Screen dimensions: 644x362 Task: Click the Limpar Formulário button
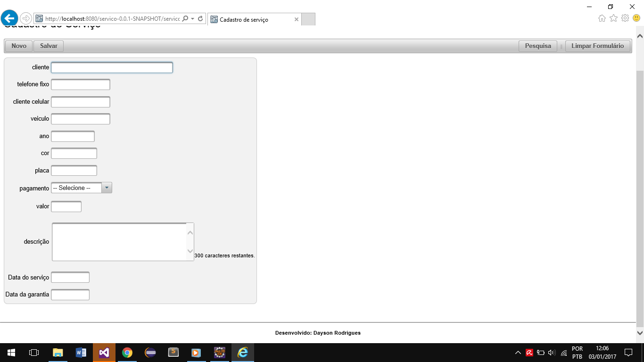pyautogui.click(x=597, y=46)
